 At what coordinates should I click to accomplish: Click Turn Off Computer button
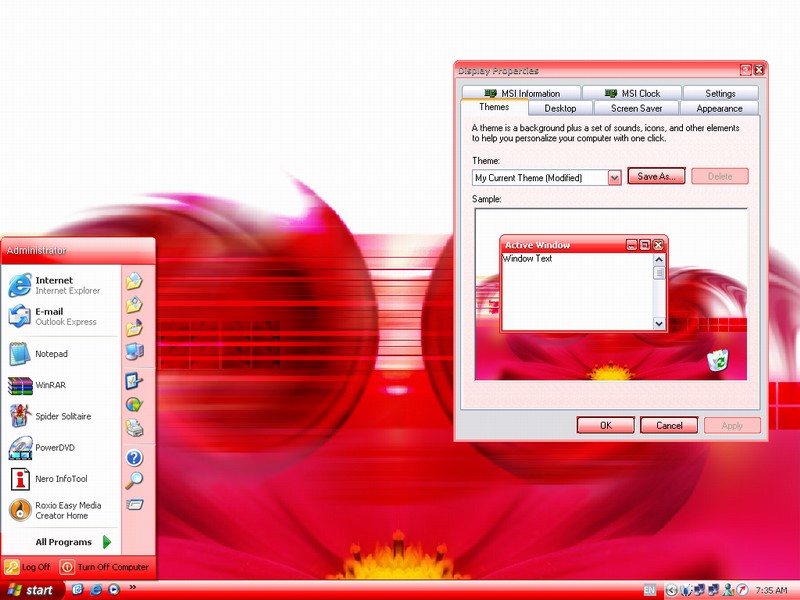(x=104, y=567)
